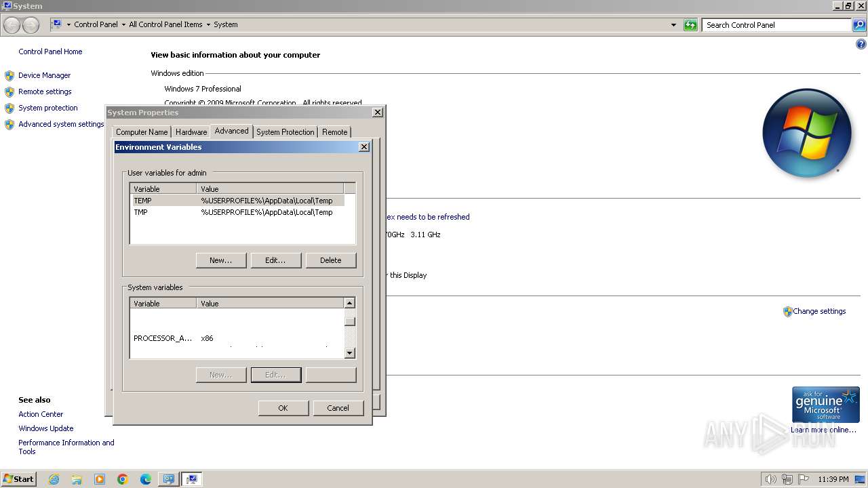Open Action Center flag tray icon

pos(804,479)
